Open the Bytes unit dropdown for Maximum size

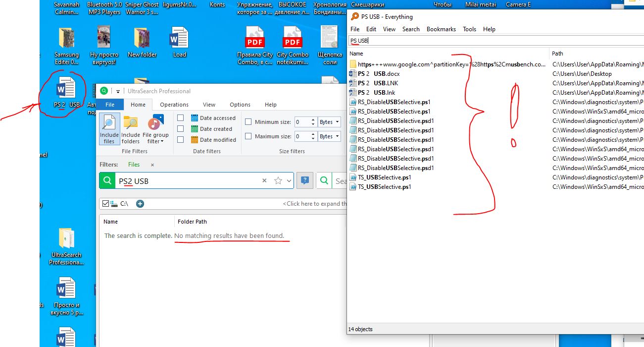pyautogui.click(x=329, y=136)
